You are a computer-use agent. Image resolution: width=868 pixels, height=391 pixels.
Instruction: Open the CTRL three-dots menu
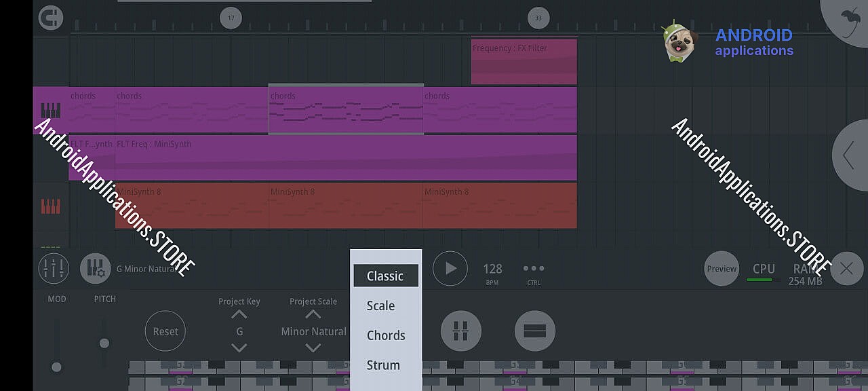coord(534,273)
